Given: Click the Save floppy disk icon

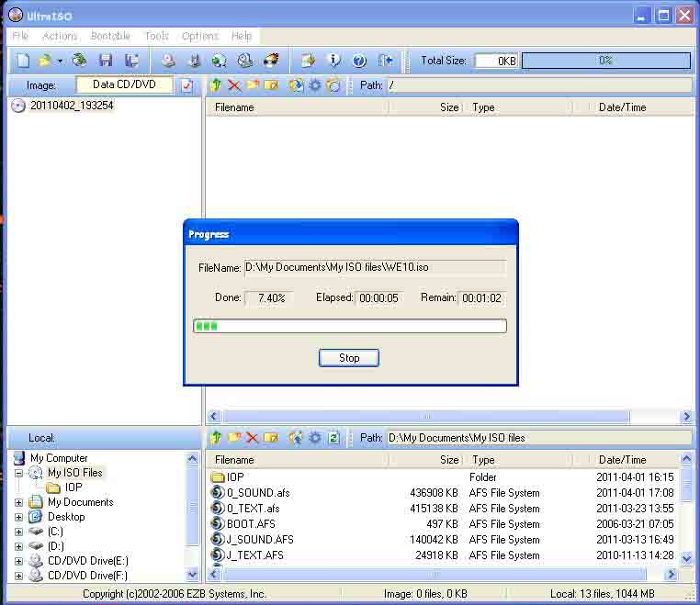Looking at the screenshot, I should (x=106, y=61).
